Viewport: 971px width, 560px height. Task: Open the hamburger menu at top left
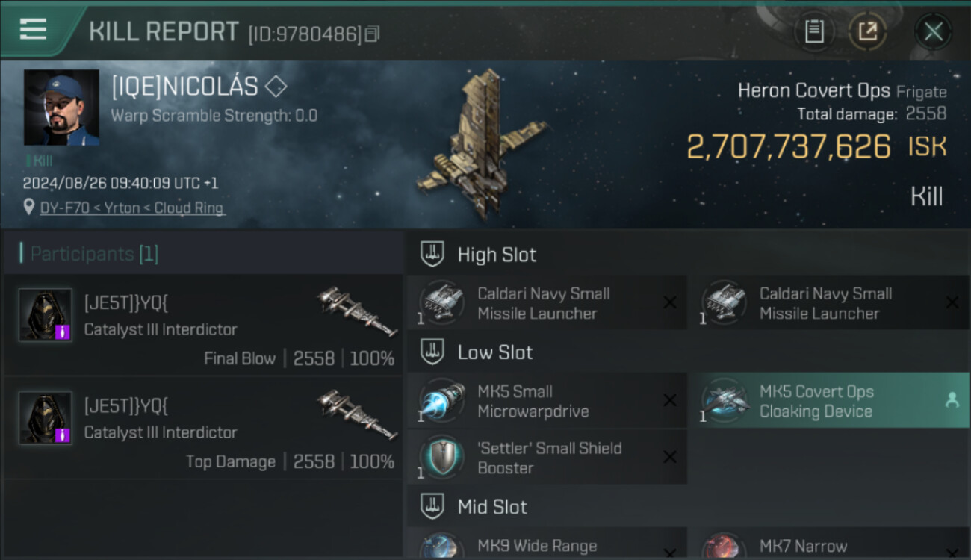pyautogui.click(x=33, y=29)
